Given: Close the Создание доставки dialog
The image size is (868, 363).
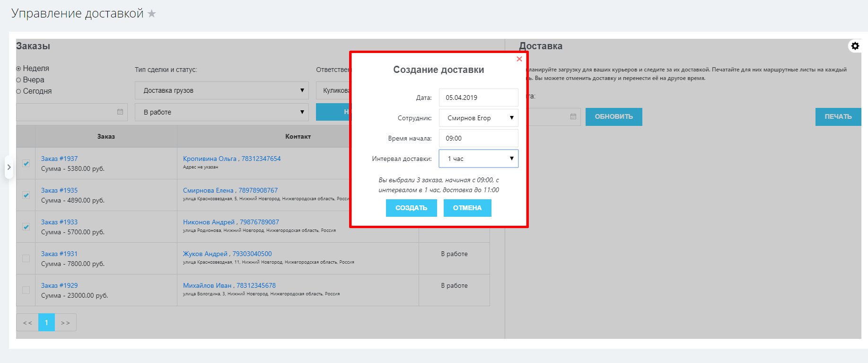Looking at the screenshot, I should click(x=519, y=59).
